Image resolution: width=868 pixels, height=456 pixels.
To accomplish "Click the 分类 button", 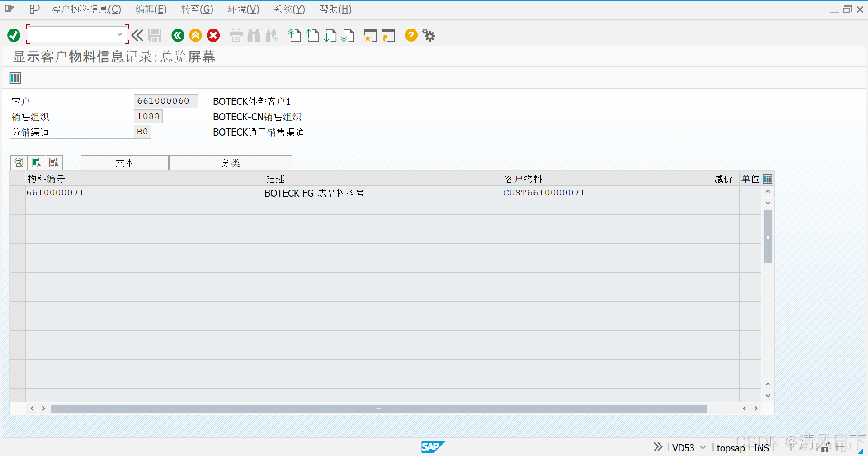I will pyautogui.click(x=230, y=162).
